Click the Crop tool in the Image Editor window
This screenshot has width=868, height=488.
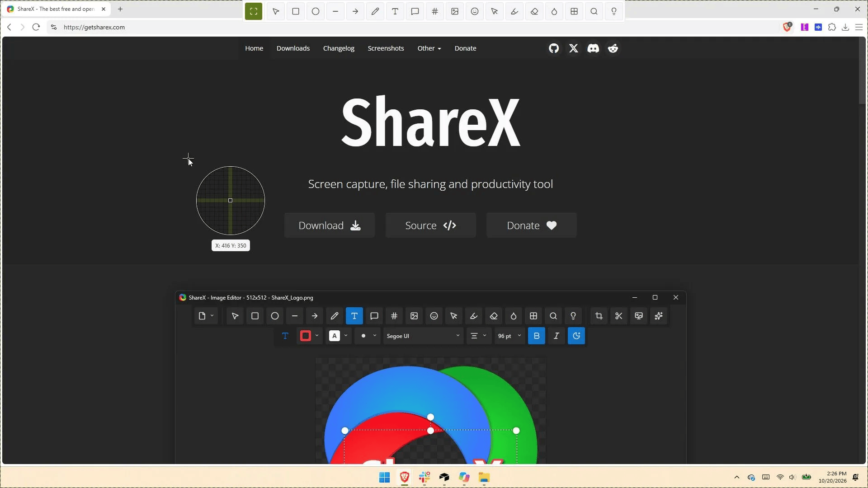point(599,316)
